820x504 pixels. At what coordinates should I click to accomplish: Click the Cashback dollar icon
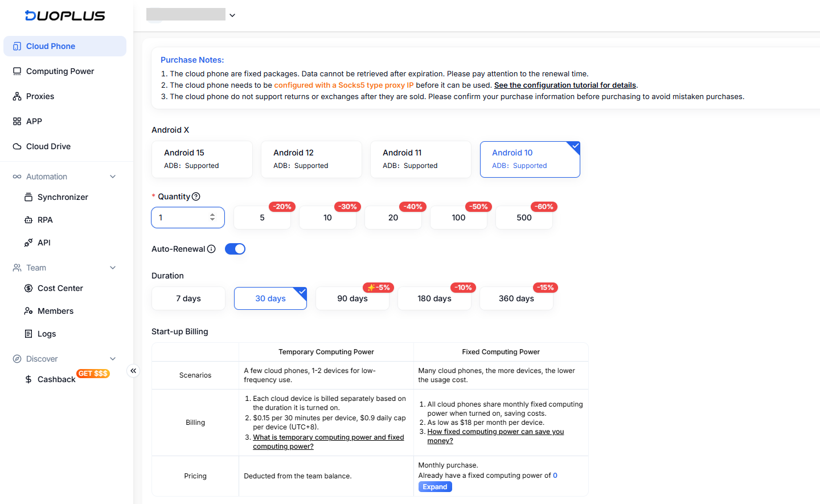point(28,379)
